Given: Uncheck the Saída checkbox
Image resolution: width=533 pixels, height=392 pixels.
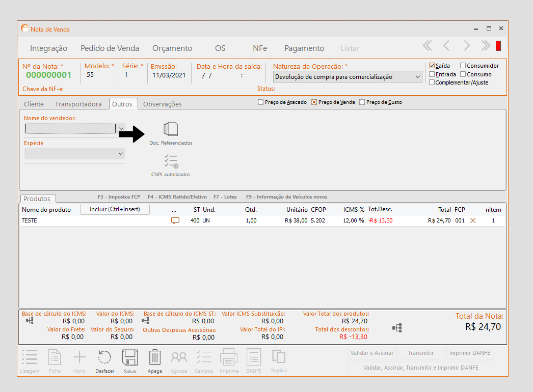Looking at the screenshot, I should [432, 66].
